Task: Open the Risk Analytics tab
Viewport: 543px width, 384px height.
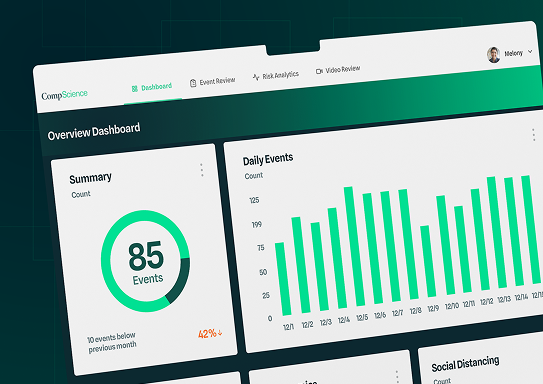Action: pyautogui.click(x=276, y=75)
